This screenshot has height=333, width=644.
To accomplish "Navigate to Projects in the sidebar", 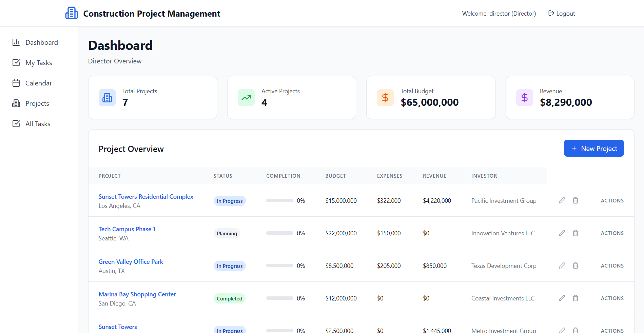I will [37, 103].
